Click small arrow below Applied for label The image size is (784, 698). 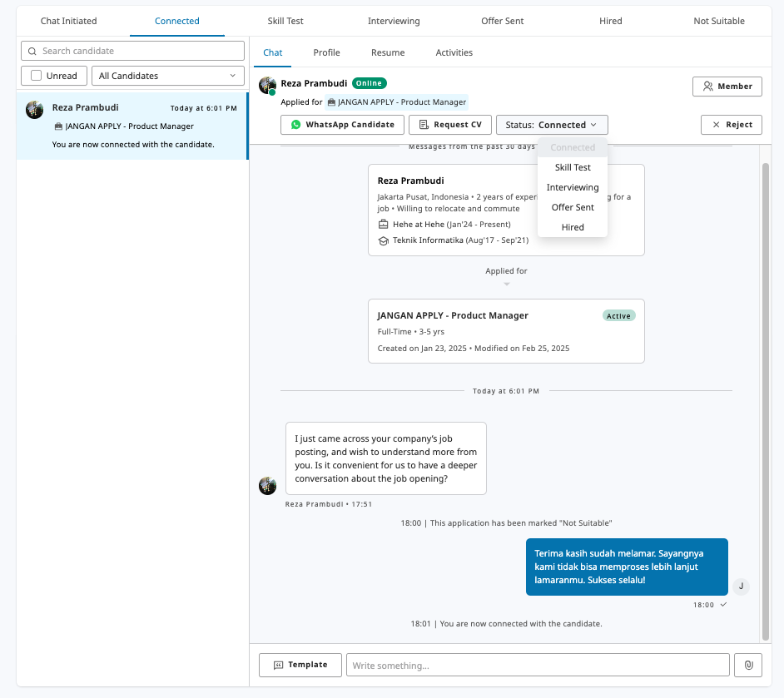[x=507, y=284]
